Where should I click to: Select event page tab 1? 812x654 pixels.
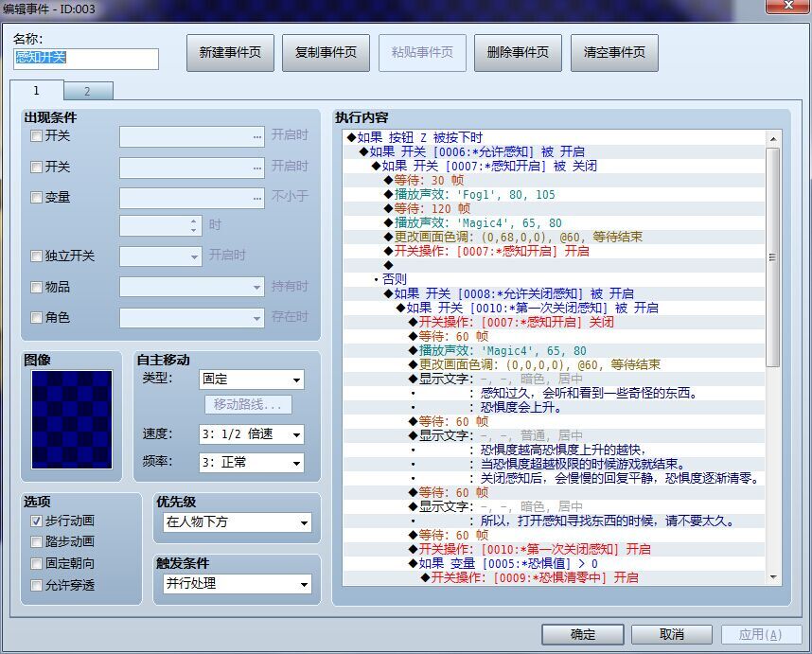click(x=36, y=91)
